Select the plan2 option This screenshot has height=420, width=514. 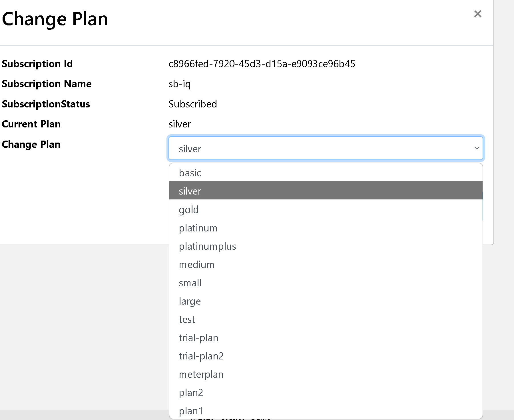[191, 393]
